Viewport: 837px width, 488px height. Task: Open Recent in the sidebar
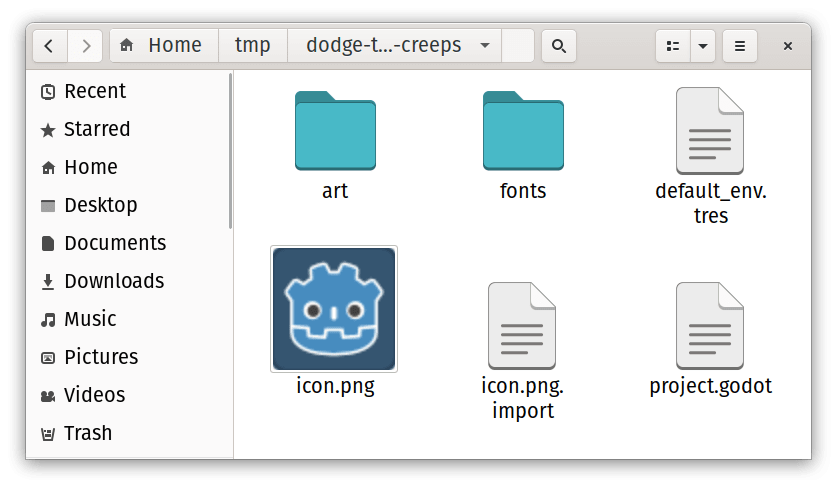coord(95,92)
